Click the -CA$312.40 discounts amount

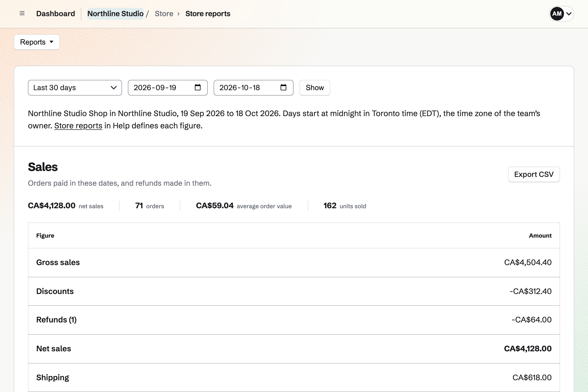[530, 291]
